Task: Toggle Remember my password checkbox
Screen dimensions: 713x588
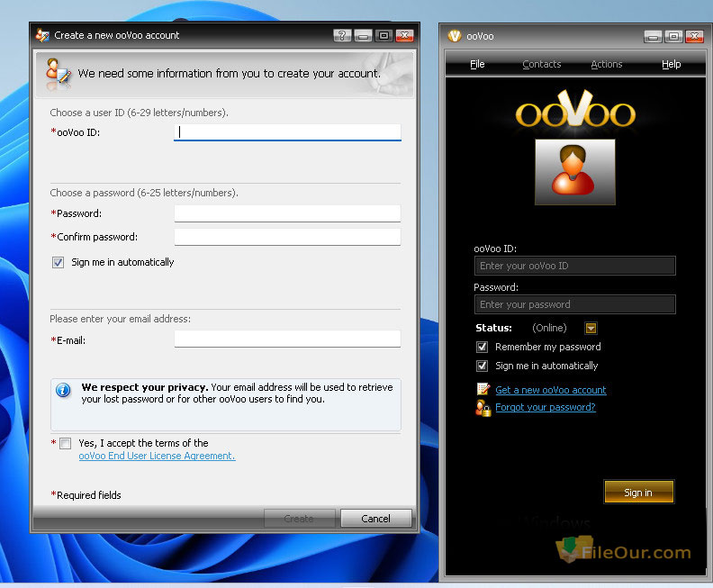Action: (482, 347)
